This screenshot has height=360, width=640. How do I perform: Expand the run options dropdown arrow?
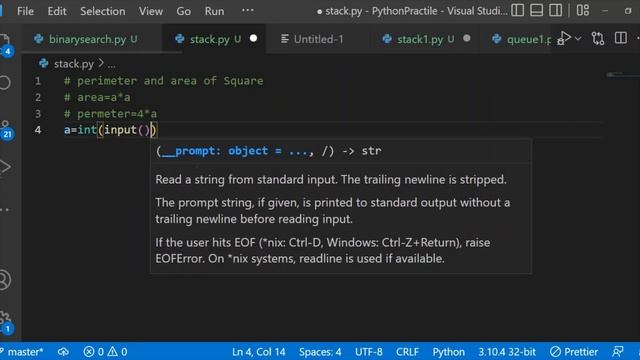pyautogui.click(x=578, y=38)
